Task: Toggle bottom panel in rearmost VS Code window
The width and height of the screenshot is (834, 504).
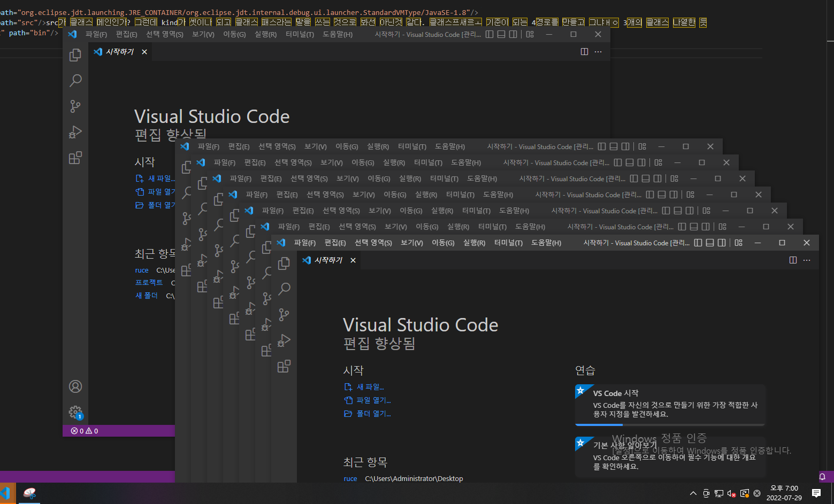Action: click(x=501, y=34)
